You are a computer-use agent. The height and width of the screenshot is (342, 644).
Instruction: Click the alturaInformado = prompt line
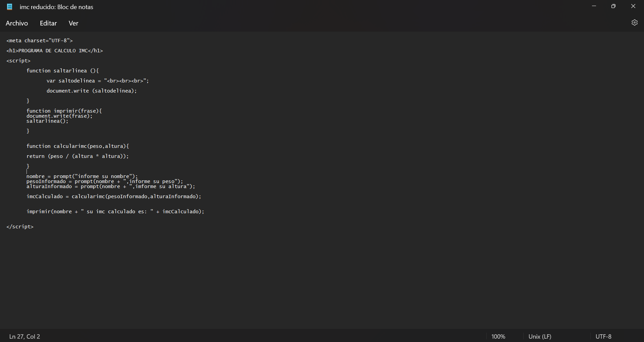point(111,186)
